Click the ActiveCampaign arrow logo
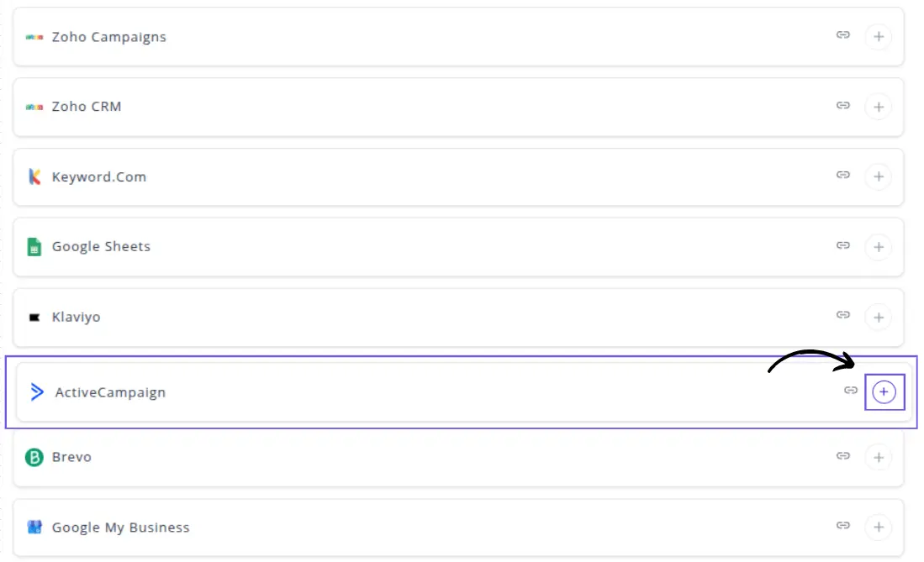This screenshot has height=562, width=924. [x=37, y=391]
